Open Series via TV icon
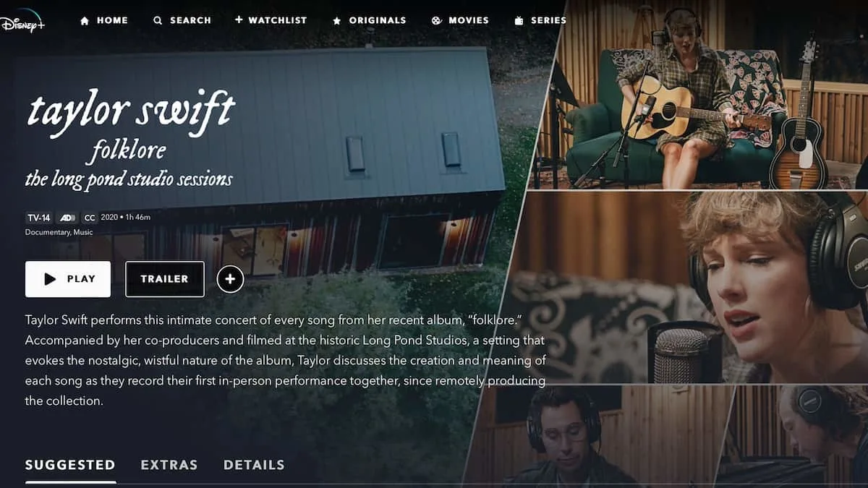This screenshot has height=488, width=868. pos(519,21)
